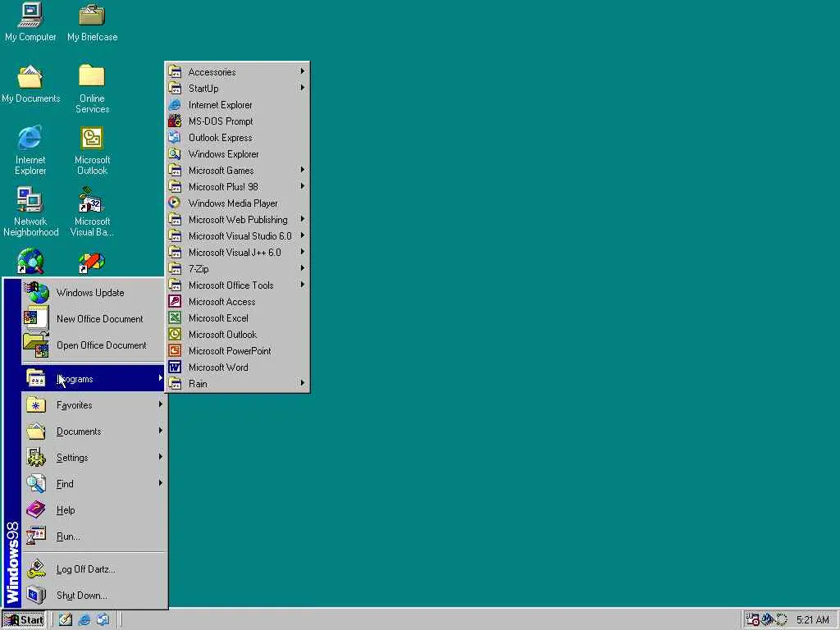The image size is (840, 630).
Task: Launch Internet Explorer from quick launch bar
Action: click(x=84, y=620)
